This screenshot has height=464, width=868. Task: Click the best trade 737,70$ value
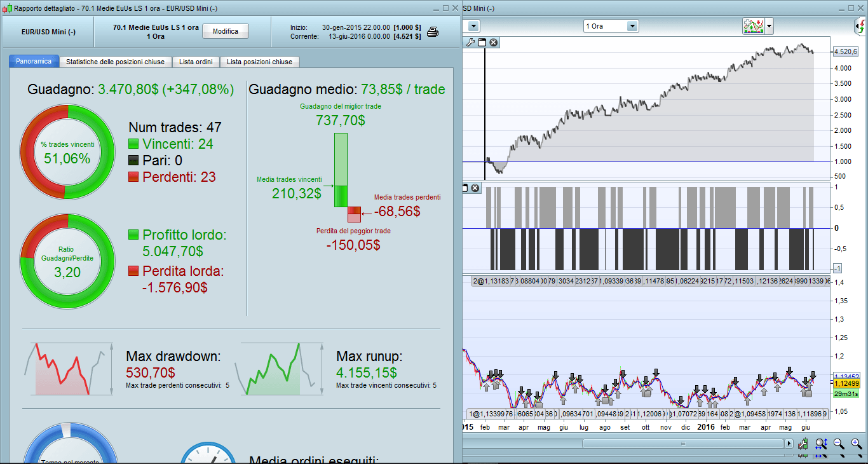coord(341,120)
